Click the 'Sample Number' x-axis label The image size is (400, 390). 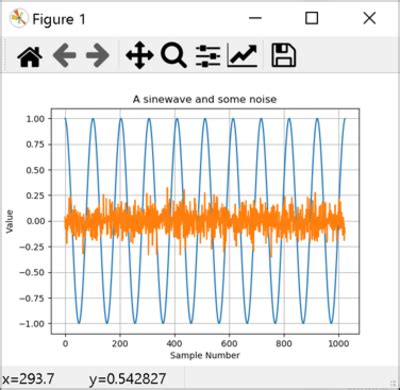coord(205,355)
